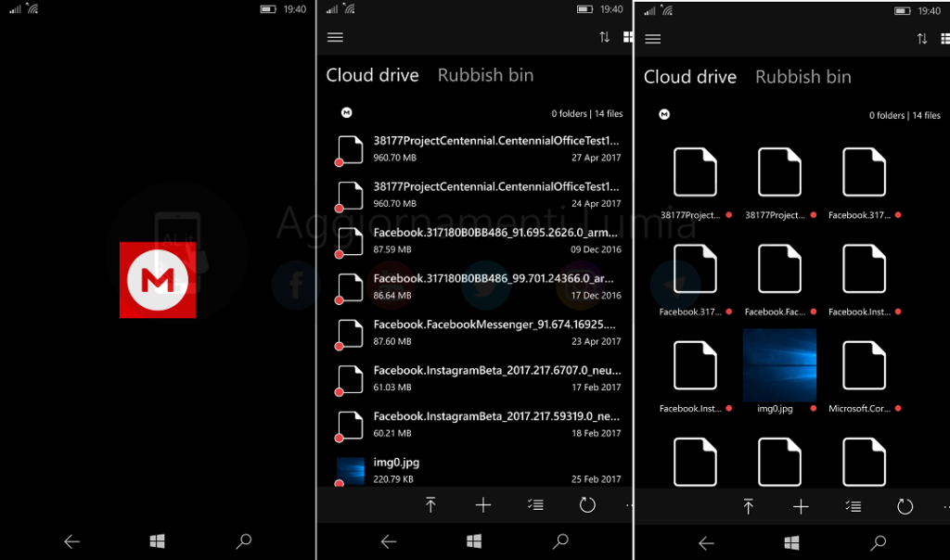Enable multi-select mode in the grid view screen
Screen dimensions: 950x560
[x=854, y=507]
